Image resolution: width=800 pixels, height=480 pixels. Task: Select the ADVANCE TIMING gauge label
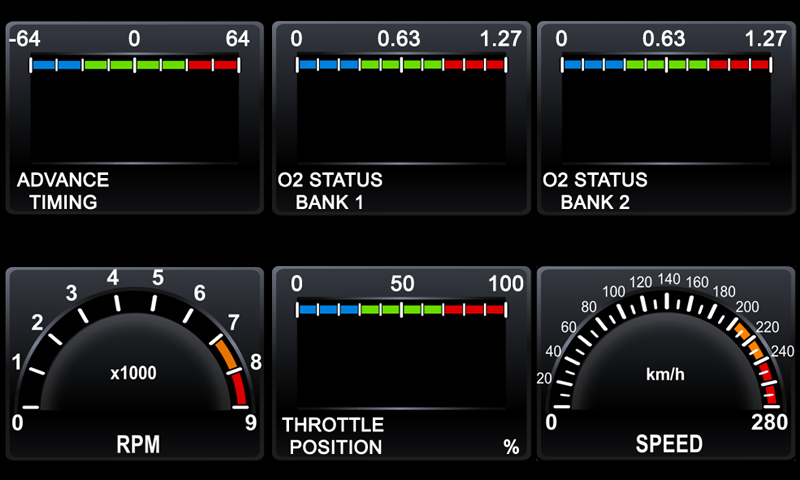tap(63, 191)
